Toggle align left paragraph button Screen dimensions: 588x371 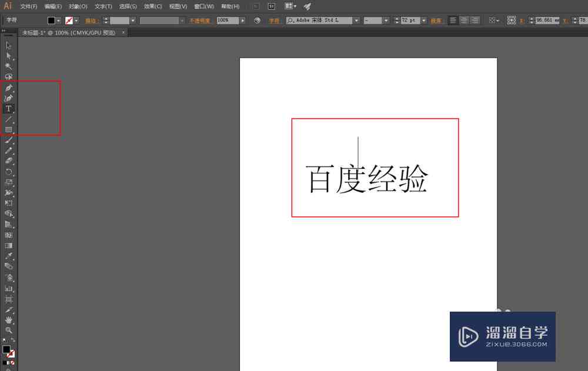(x=453, y=20)
